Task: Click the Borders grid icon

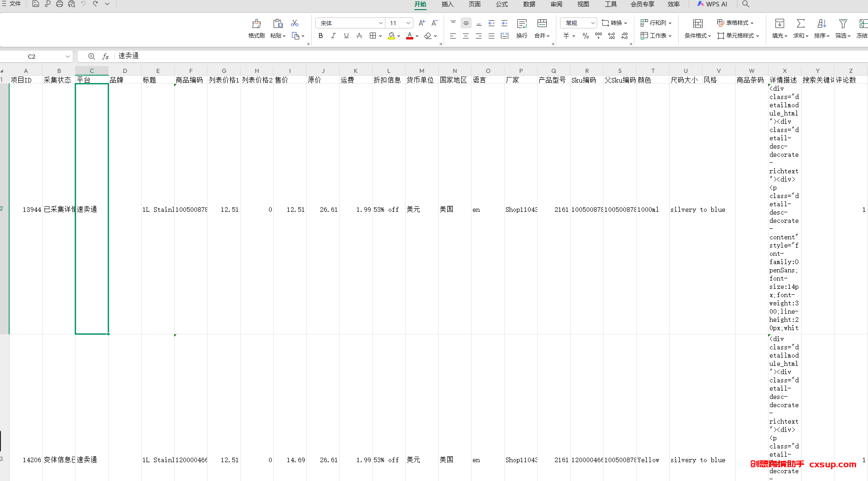Action: (373, 36)
